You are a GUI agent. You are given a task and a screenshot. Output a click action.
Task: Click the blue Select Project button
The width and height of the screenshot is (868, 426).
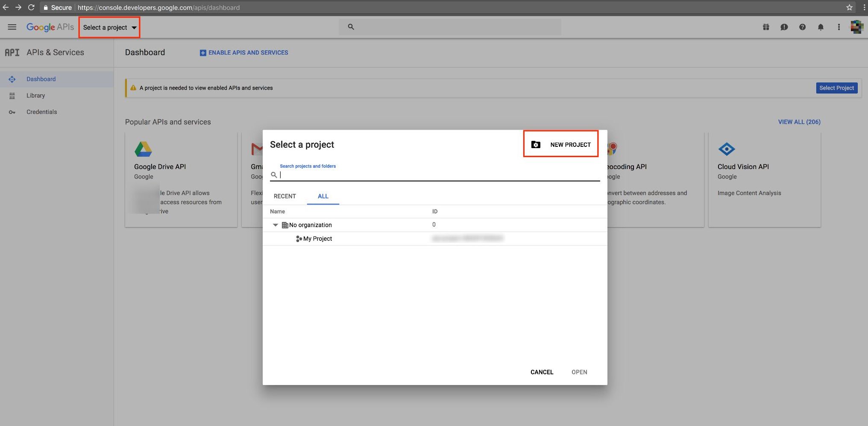(836, 88)
